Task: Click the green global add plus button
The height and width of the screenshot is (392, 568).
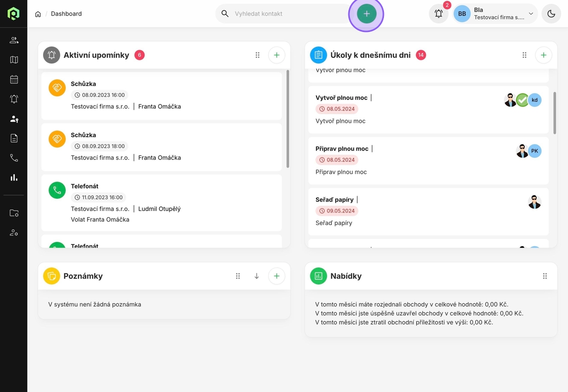Action: [x=366, y=14]
